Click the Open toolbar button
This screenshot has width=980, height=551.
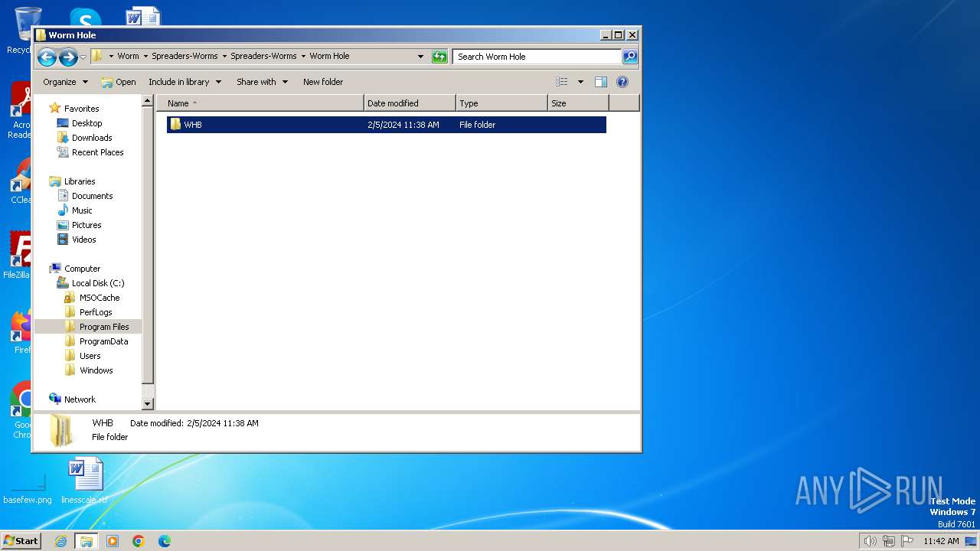tap(119, 82)
